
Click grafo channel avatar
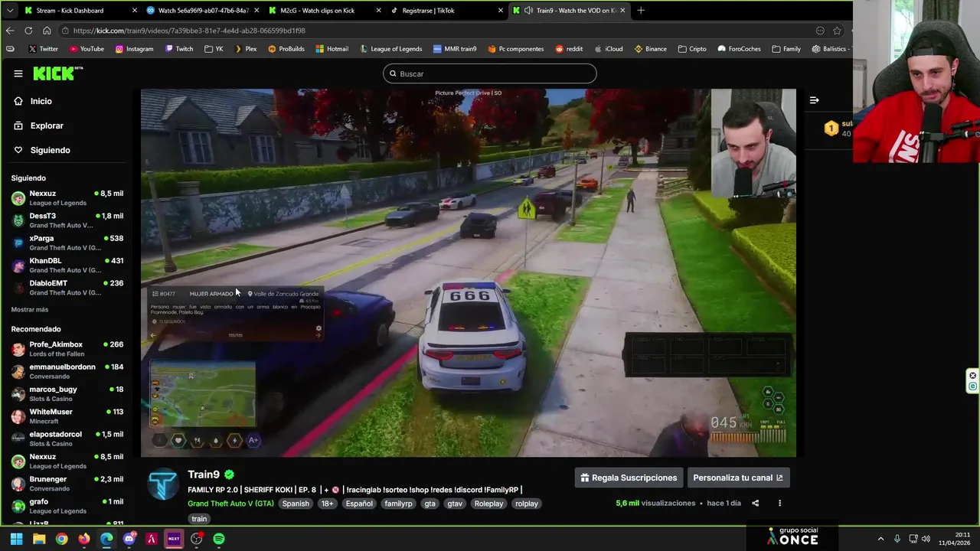tap(18, 506)
